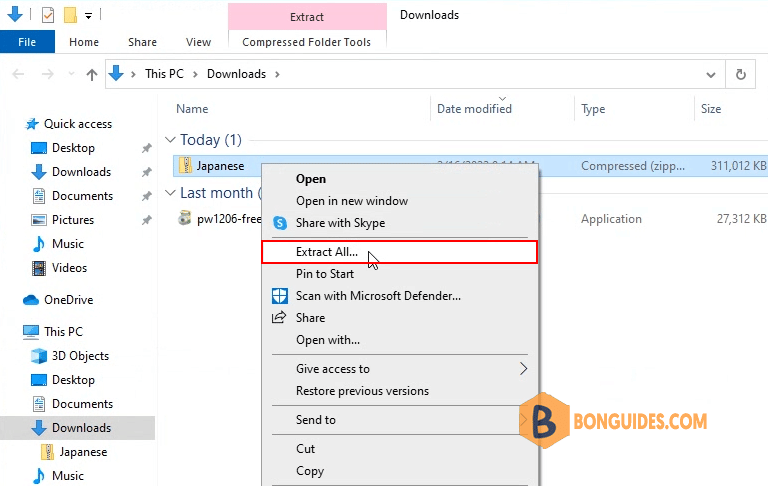768x486 pixels.
Task: Click the Japanese zip file icon
Action: coord(184,166)
